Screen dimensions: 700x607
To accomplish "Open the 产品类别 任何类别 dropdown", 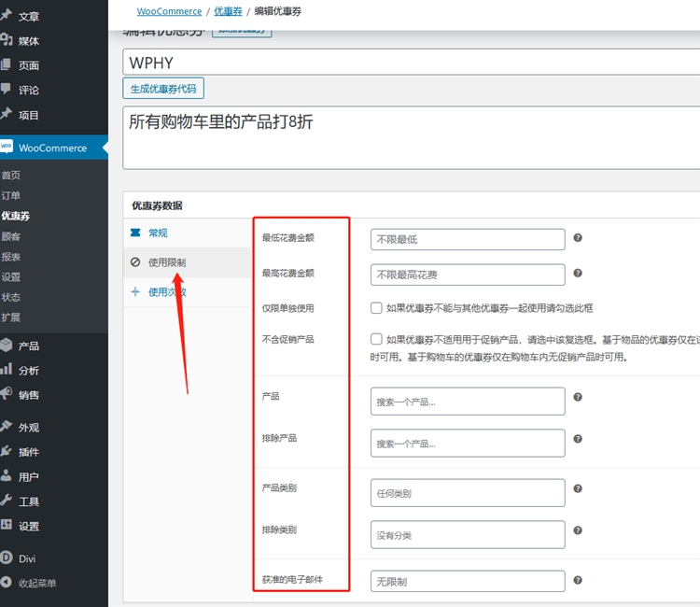I will pyautogui.click(x=468, y=493).
